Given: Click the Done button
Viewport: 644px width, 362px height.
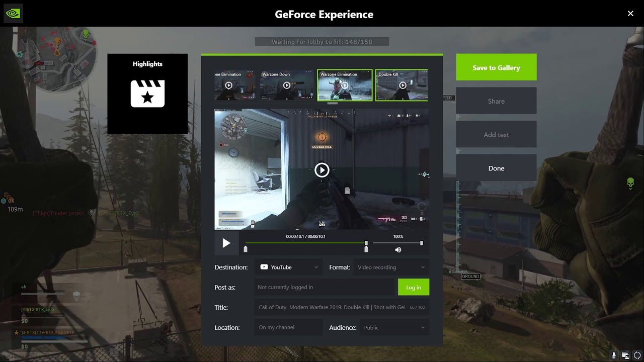Looking at the screenshot, I should (x=496, y=168).
